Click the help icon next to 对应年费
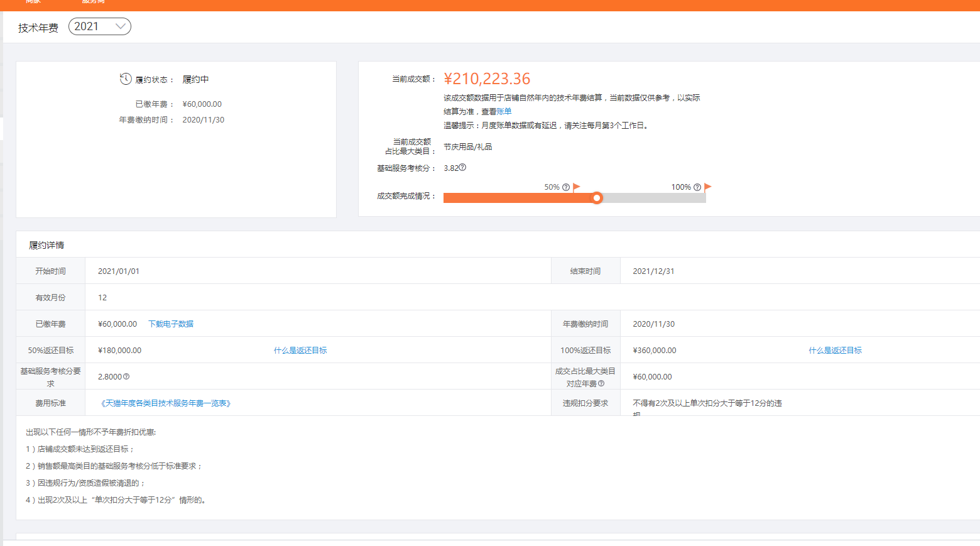Image resolution: width=980 pixels, height=546 pixels. point(601,384)
